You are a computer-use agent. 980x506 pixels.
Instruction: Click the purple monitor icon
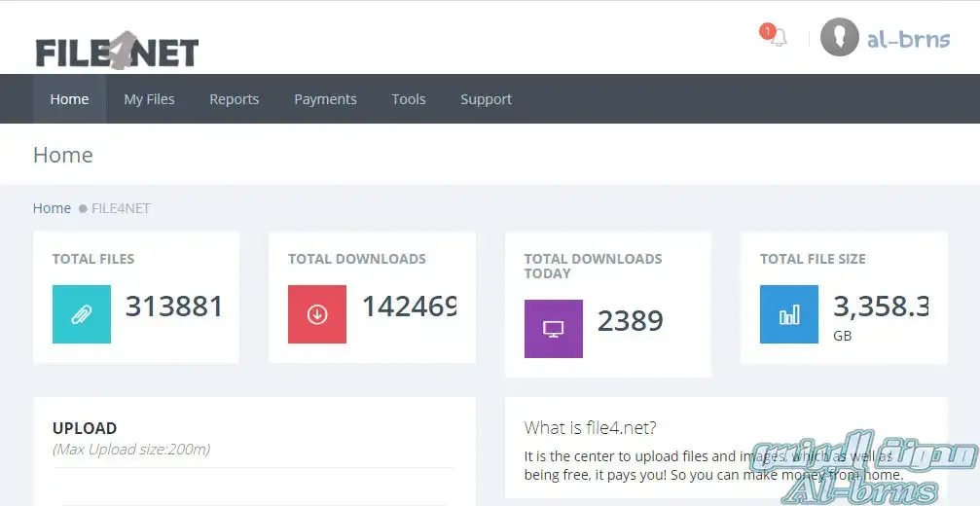point(553,329)
